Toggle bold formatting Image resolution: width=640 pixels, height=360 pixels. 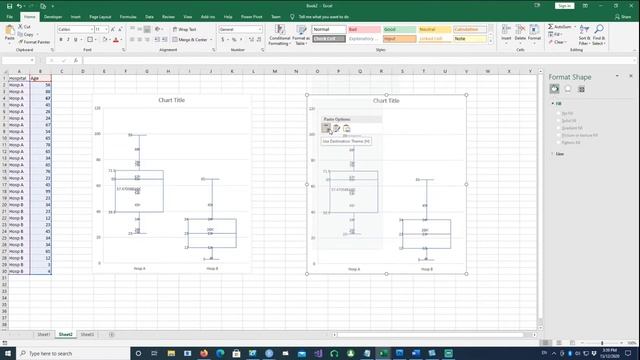(61, 40)
